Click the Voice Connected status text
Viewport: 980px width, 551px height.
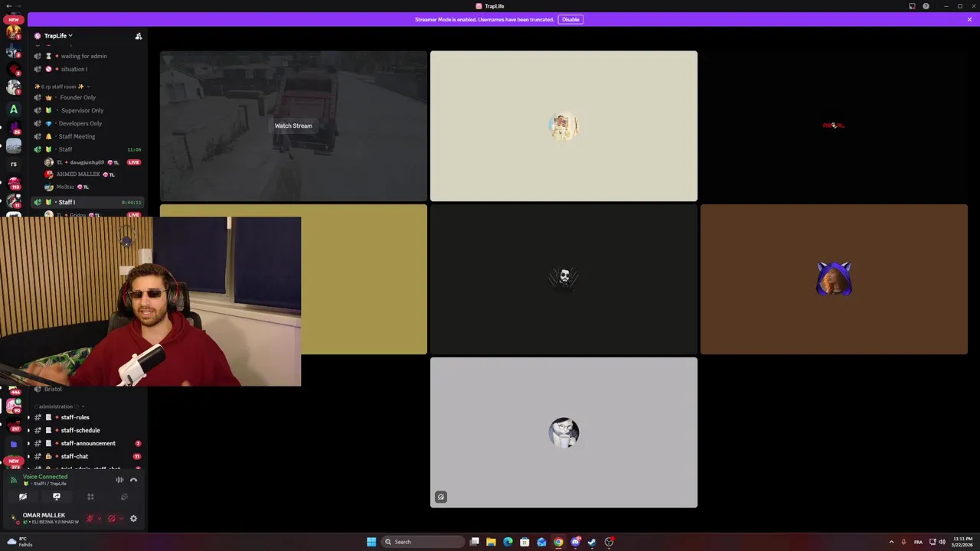45,477
